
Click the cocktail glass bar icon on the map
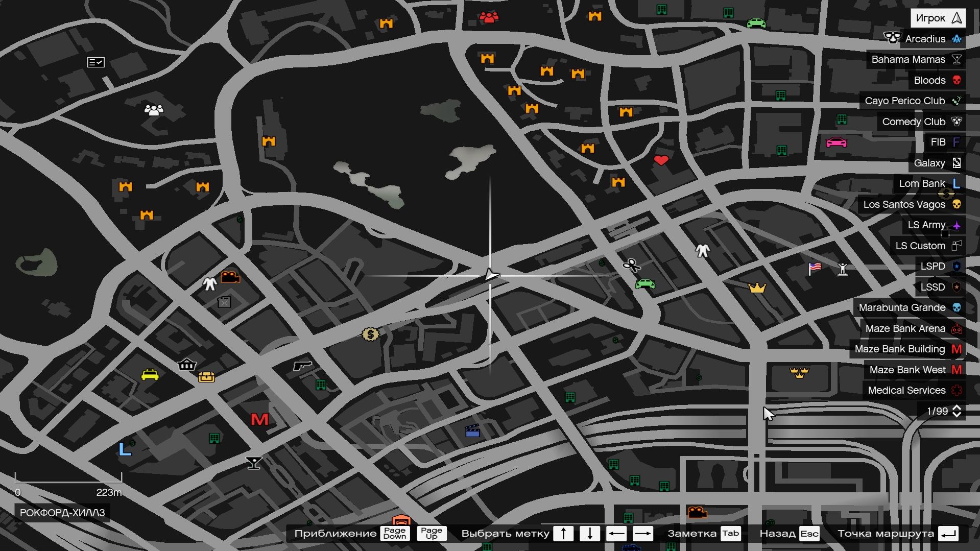click(x=254, y=463)
